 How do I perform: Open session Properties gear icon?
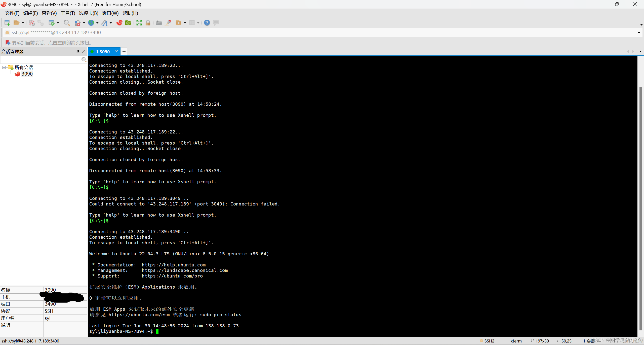click(x=52, y=23)
